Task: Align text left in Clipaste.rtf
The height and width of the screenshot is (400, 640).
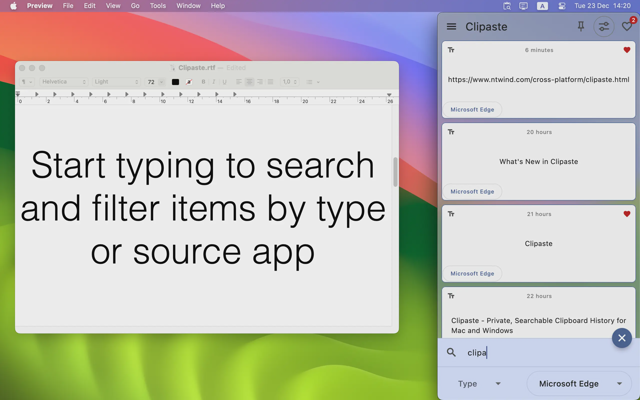Action: click(239, 82)
